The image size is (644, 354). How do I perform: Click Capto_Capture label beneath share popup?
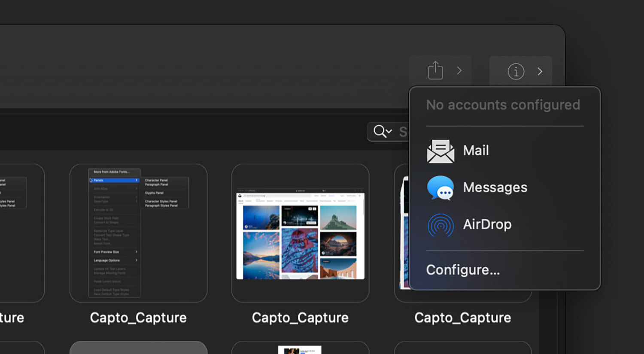pos(462,318)
